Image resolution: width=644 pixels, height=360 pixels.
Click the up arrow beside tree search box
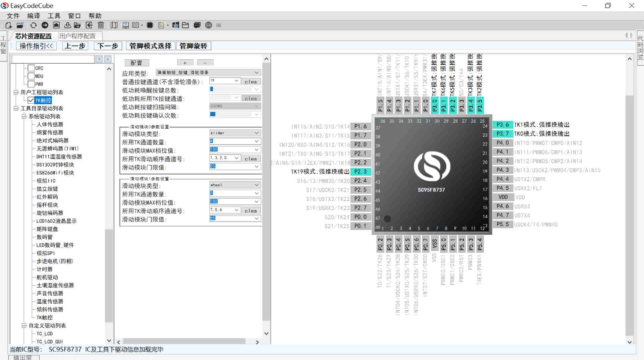(99, 59)
